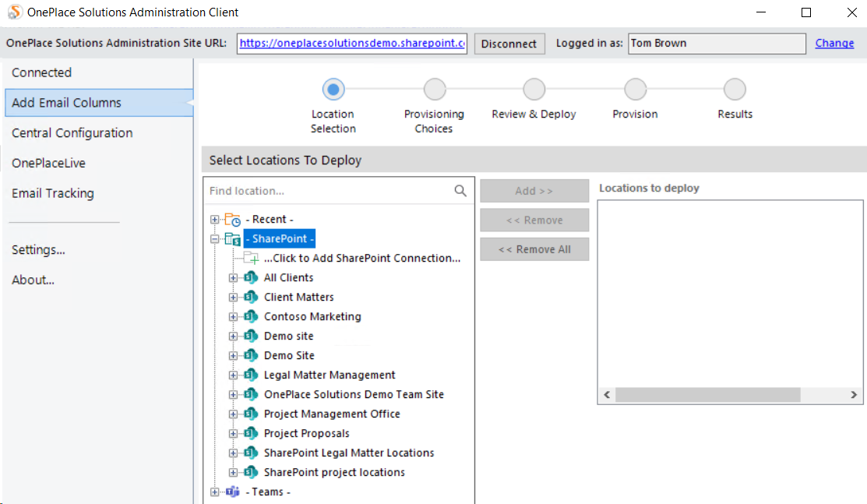Select the '- Recent -' tree row
The image size is (867, 504).
point(270,220)
